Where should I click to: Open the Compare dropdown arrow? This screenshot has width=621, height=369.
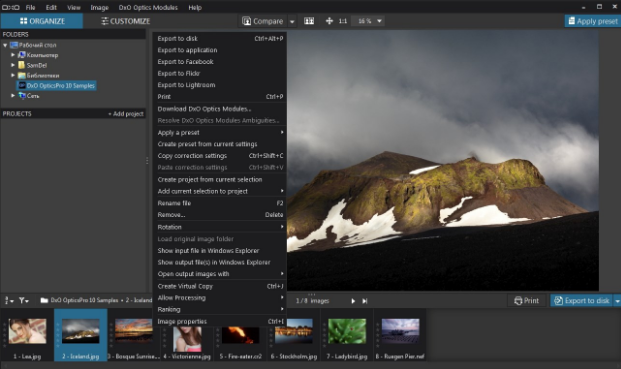click(x=292, y=21)
